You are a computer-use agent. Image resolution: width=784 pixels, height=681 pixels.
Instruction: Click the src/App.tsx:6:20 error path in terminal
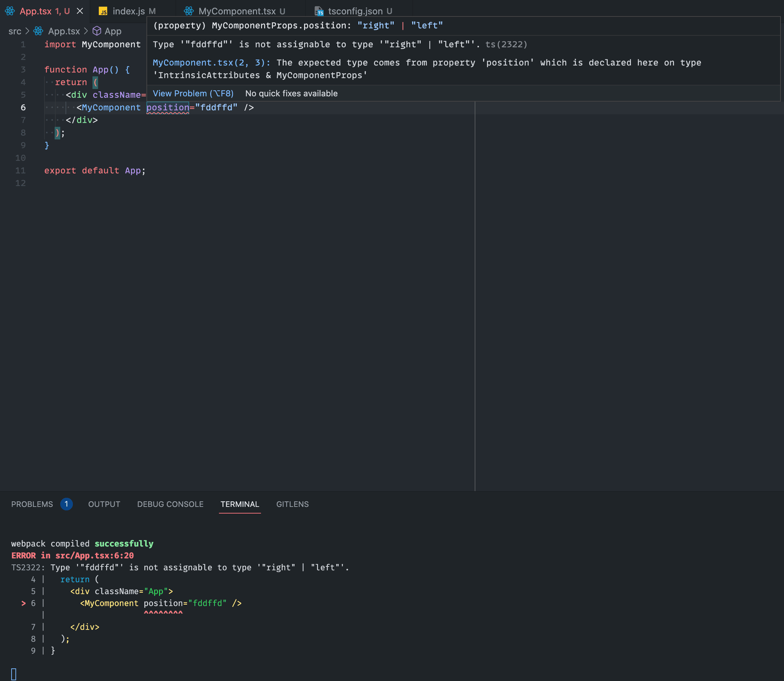tap(94, 556)
